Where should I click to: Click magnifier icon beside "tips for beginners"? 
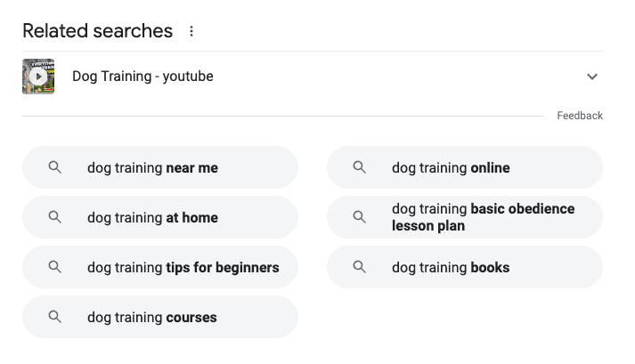click(55, 267)
